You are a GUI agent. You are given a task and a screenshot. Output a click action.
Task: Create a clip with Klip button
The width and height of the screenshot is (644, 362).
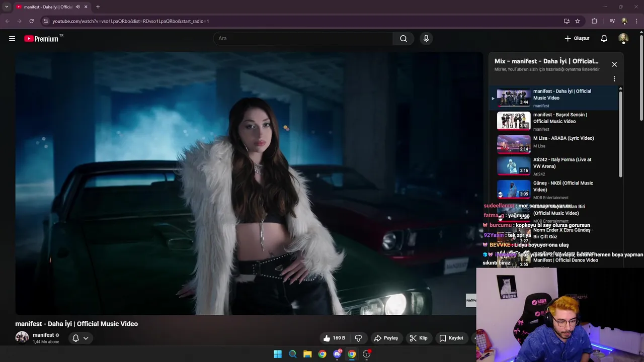point(418,338)
